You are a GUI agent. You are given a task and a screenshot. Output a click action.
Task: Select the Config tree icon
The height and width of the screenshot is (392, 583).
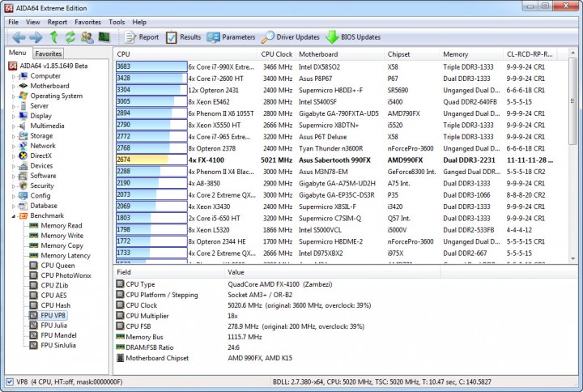[x=23, y=196]
